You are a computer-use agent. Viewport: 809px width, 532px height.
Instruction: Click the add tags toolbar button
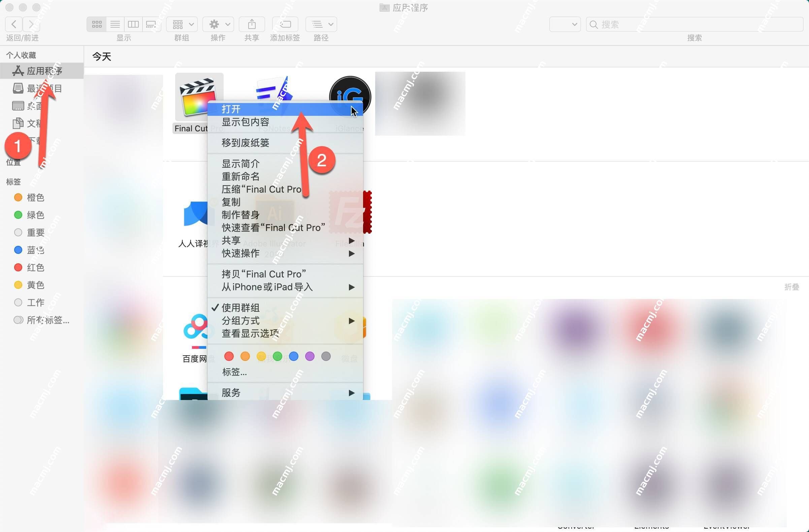coord(285,24)
